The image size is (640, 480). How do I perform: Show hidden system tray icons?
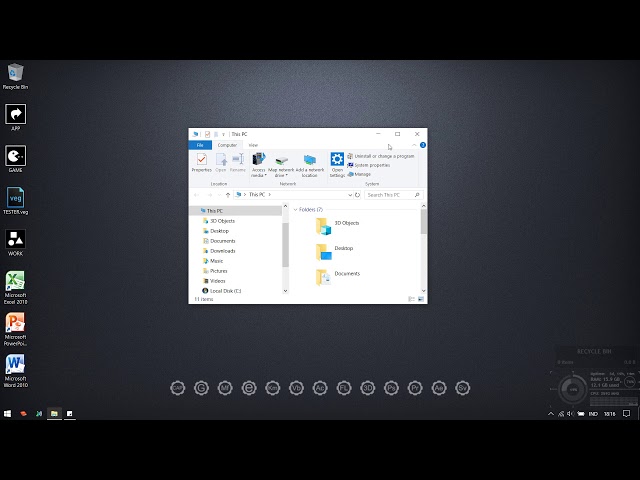click(551, 413)
